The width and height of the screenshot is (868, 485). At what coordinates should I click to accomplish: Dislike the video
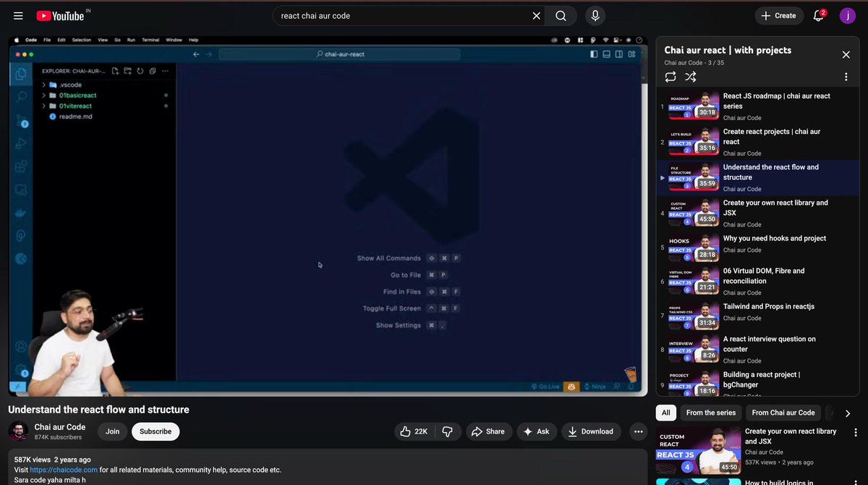tap(447, 431)
